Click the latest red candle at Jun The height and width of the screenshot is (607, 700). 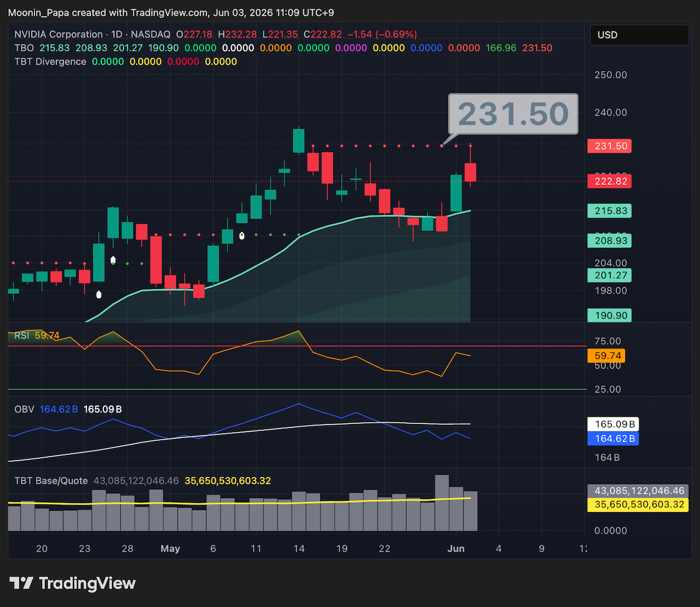coord(470,172)
